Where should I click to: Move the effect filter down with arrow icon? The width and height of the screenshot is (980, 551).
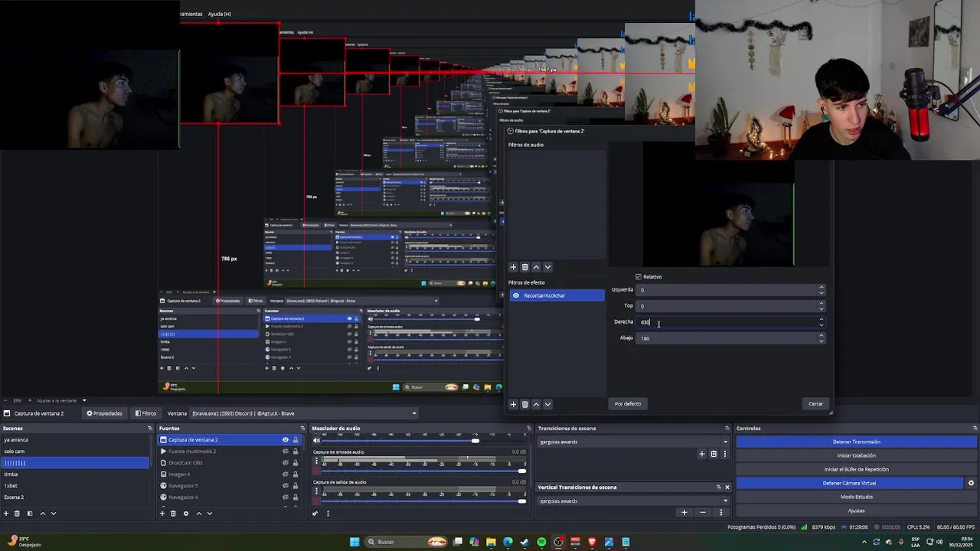tap(547, 404)
